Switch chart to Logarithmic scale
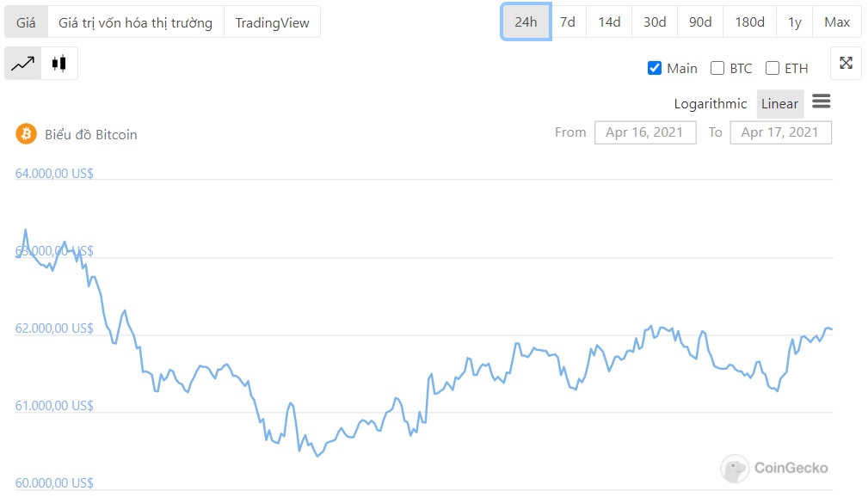The image size is (868, 497). point(711,103)
